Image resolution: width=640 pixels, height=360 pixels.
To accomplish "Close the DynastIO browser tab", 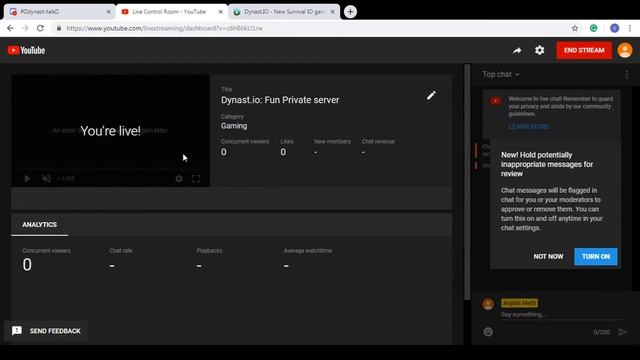I will pos(333,12).
